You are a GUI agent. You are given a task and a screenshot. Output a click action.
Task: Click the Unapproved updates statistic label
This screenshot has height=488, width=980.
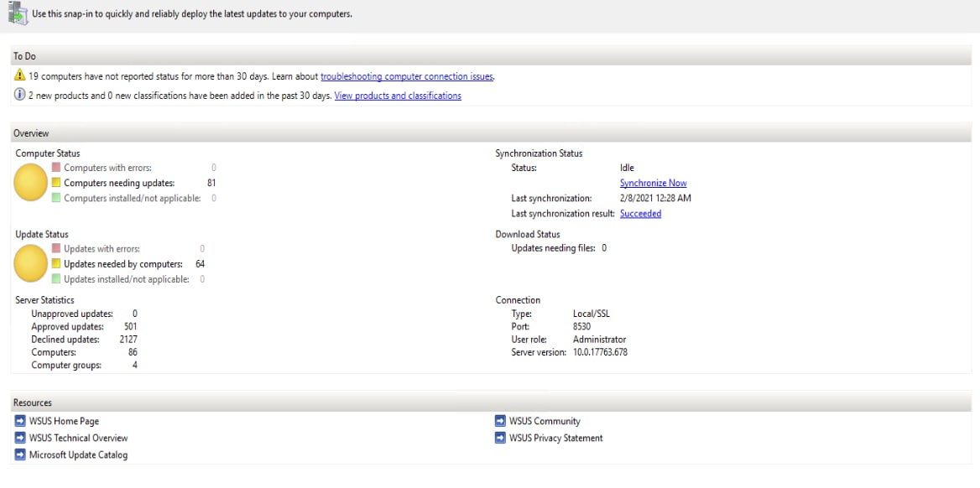[x=72, y=313]
